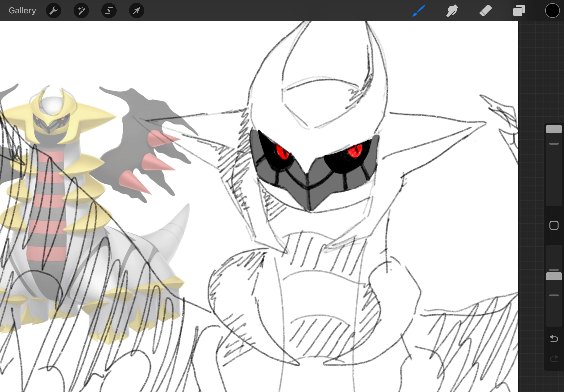The image size is (564, 392).
Task: Tap the square Modify button in sidebar
Action: click(554, 225)
